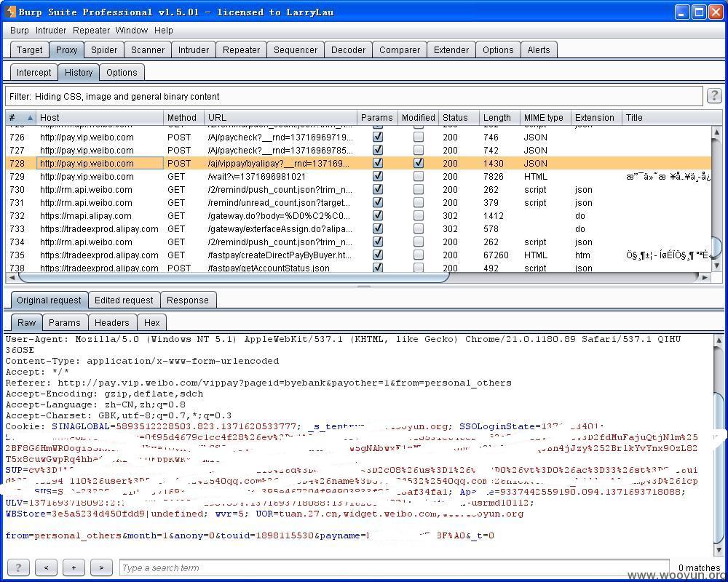The height and width of the screenshot is (582, 728).
Task: Click the history horizontal scrollbar thumb
Action: click(x=234, y=277)
